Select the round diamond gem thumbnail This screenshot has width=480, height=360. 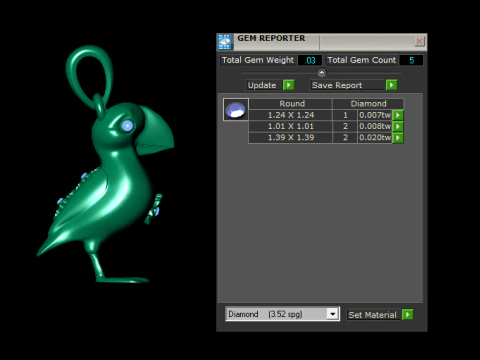pyautogui.click(x=236, y=110)
